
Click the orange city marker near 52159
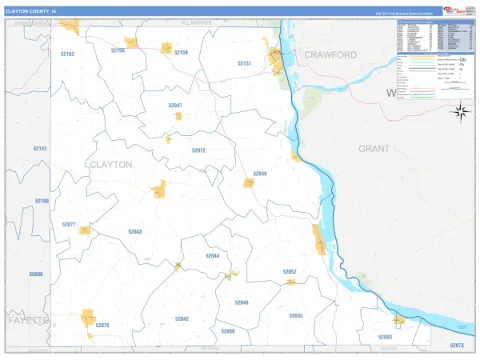point(166,48)
